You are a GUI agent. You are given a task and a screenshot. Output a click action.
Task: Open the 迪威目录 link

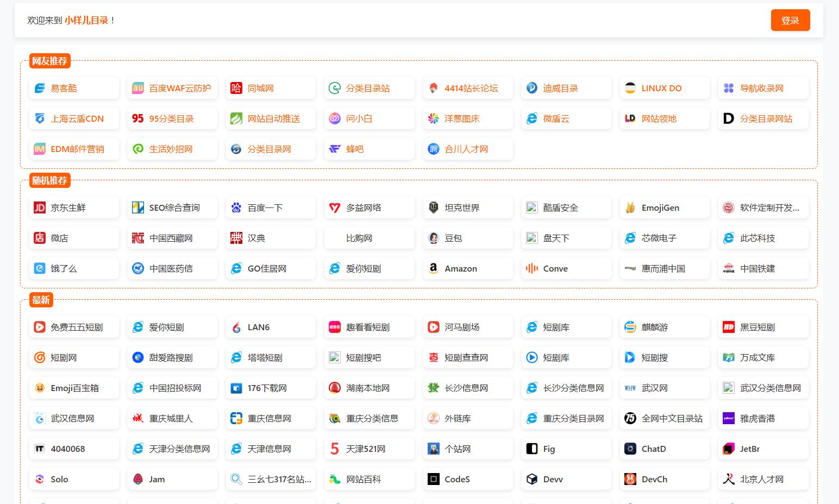click(x=561, y=88)
